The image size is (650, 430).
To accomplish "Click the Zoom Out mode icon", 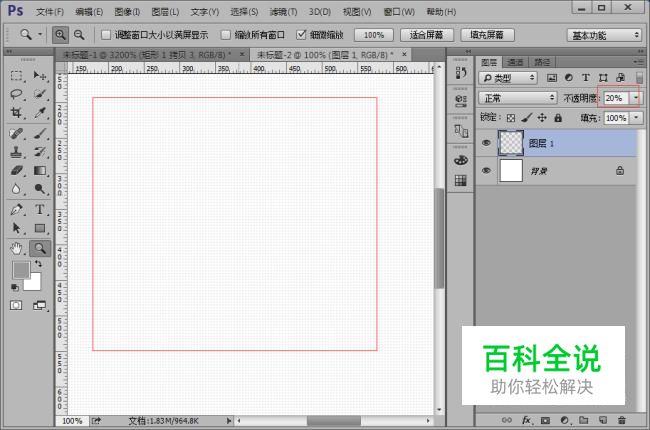I will (79, 35).
